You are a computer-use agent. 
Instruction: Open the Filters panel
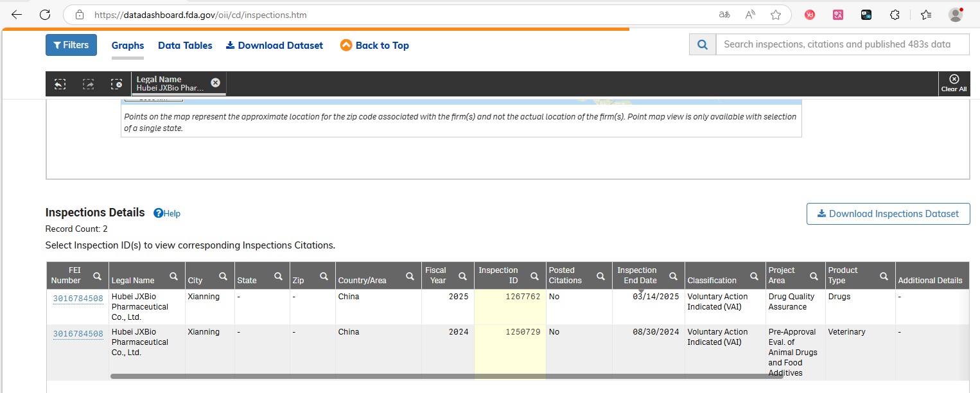tap(71, 45)
